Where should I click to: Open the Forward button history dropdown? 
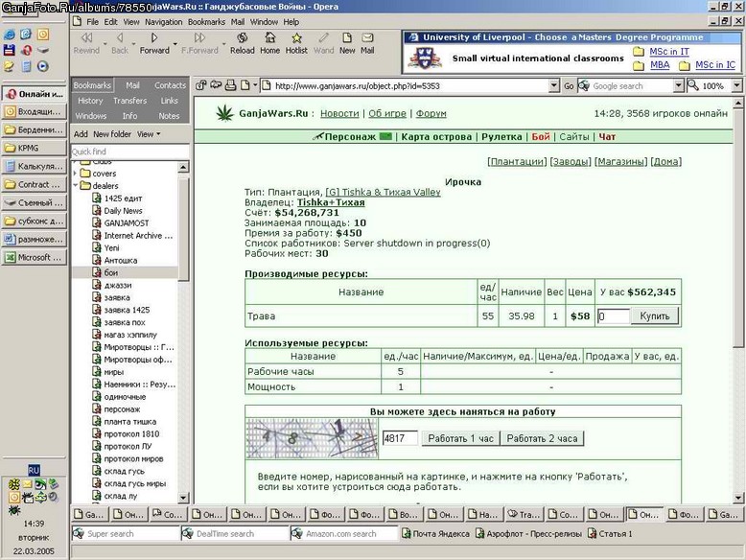(175, 44)
